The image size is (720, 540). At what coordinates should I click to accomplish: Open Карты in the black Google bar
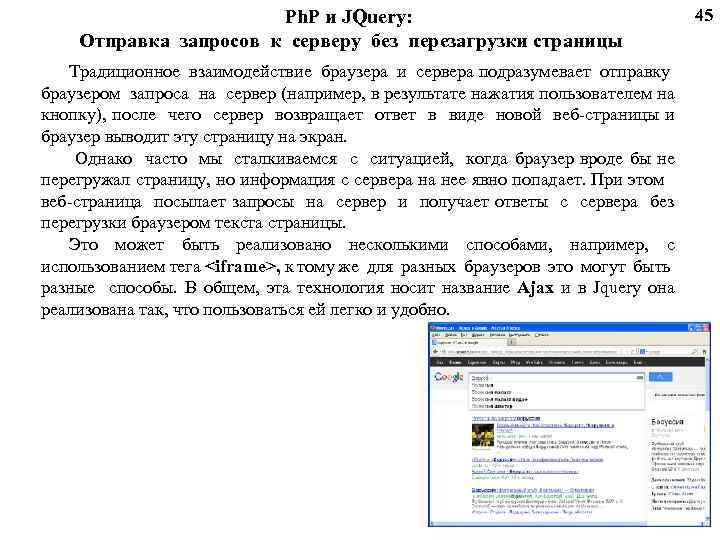pos(498,363)
